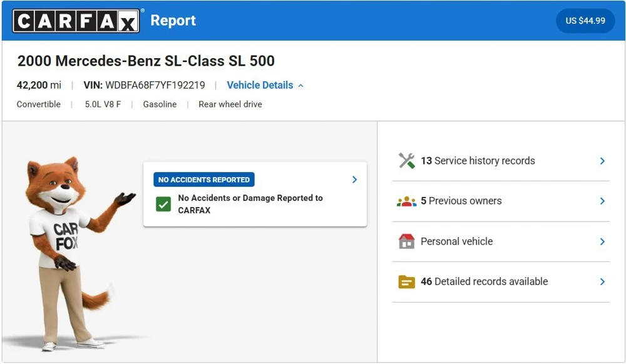Click the Gasoline fuel type text
The image size is (626, 364).
(x=160, y=104)
